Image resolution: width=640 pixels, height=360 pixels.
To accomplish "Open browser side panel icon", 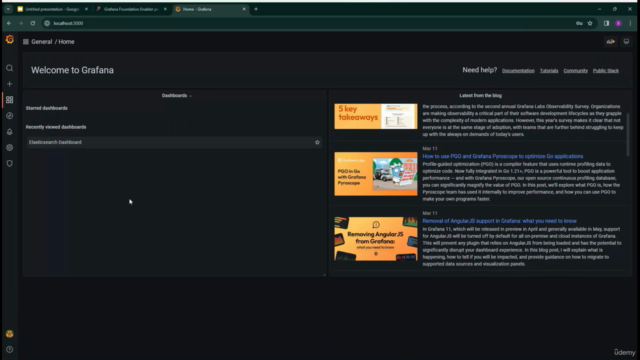I will (607, 23).
